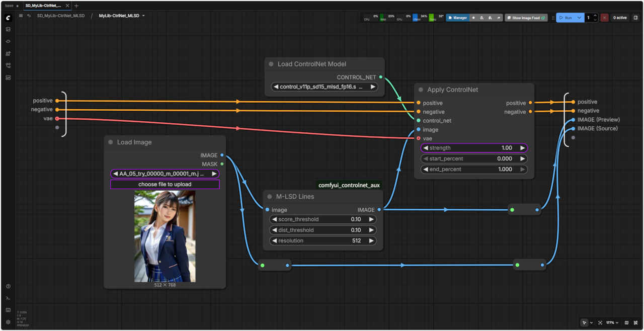Click the settings gear icon in sidebar
This screenshot has width=644, height=331.
tap(8, 322)
